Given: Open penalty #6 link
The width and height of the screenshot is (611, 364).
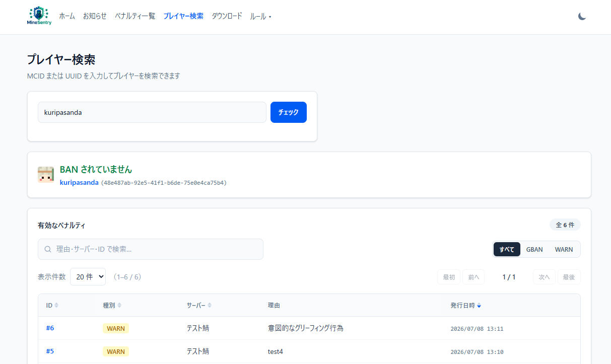Looking at the screenshot, I should tap(50, 328).
